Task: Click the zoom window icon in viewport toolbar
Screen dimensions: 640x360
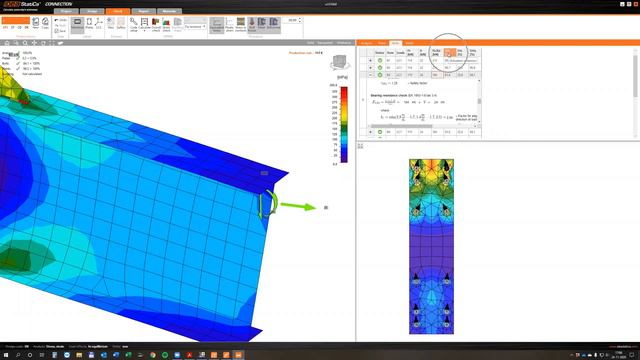Action: pos(16,43)
